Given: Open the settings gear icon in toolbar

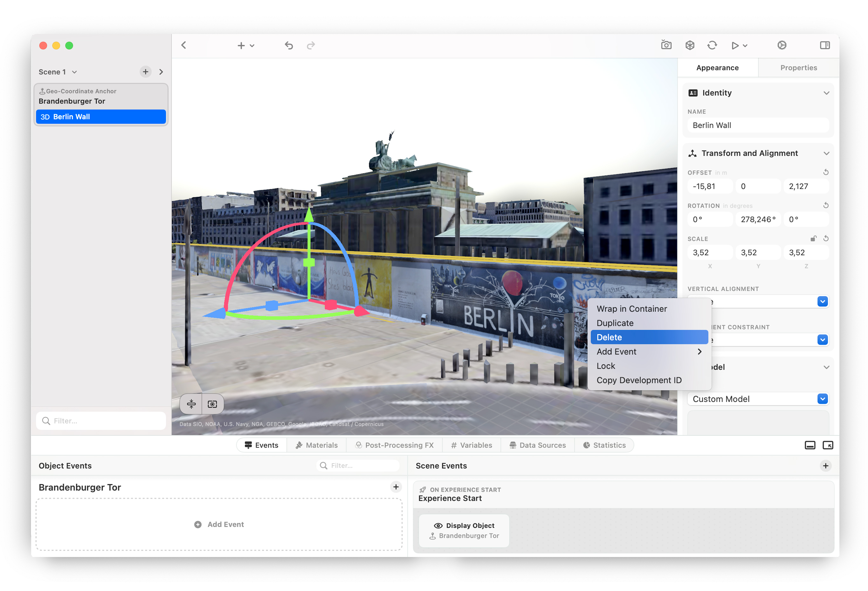Looking at the screenshot, I should 782,45.
